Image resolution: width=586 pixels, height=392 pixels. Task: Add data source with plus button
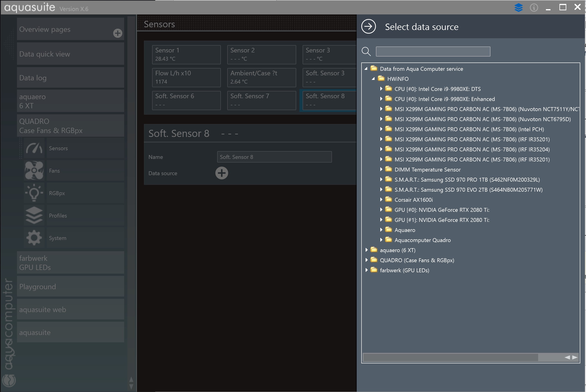point(222,173)
